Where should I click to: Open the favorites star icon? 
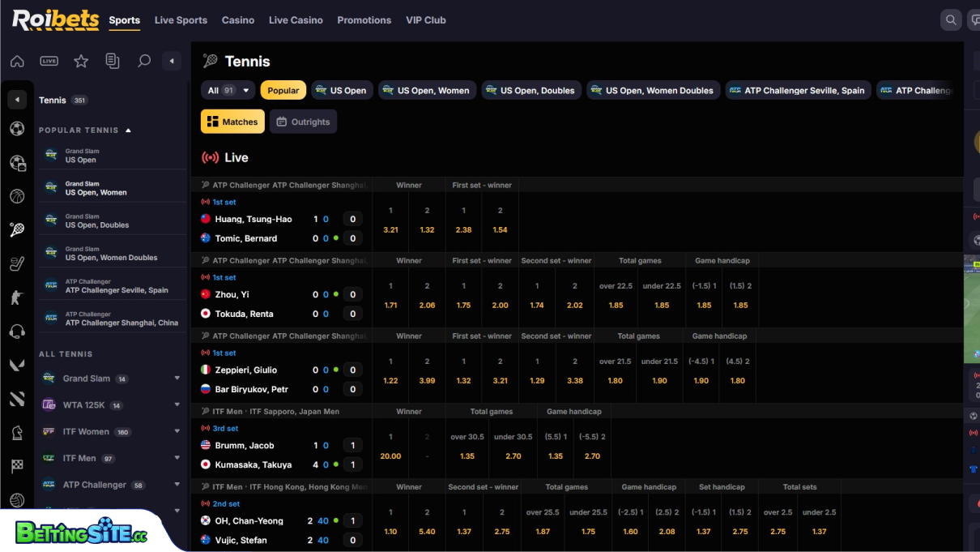(x=80, y=61)
